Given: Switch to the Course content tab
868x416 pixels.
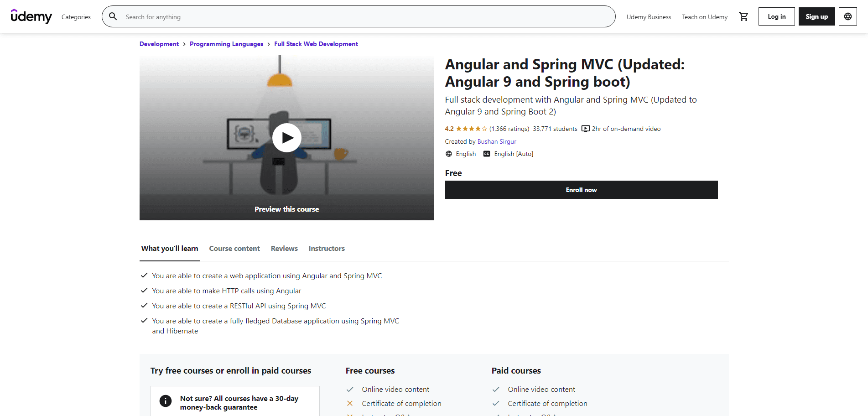Looking at the screenshot, I should pos(234,249).
